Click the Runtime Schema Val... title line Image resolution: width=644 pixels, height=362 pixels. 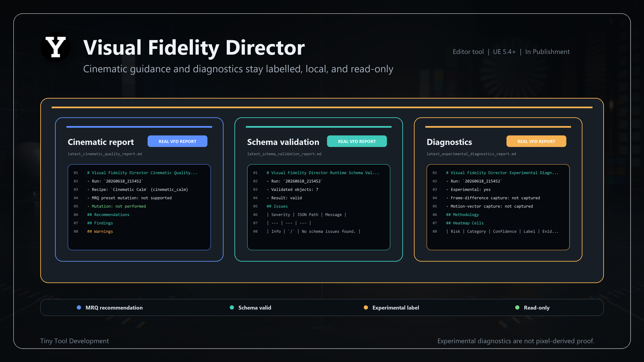pos(323,173)
